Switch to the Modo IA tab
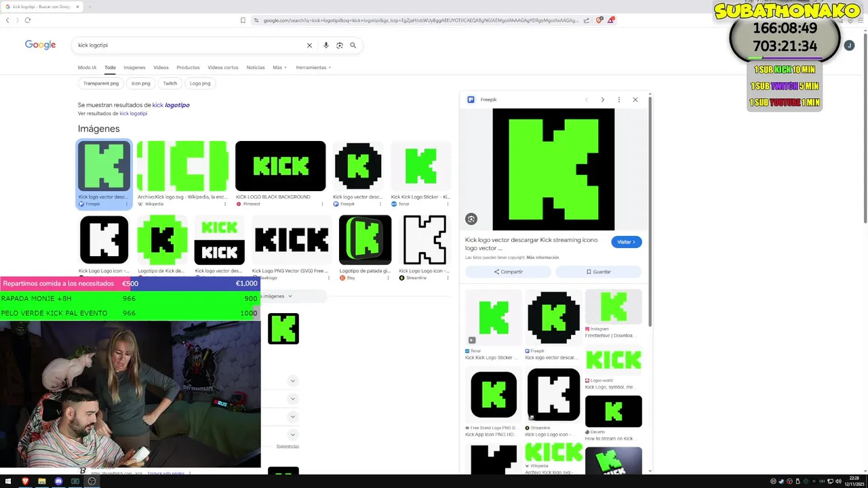The width and height of the screenshot is (868, 488). (87, 67)
